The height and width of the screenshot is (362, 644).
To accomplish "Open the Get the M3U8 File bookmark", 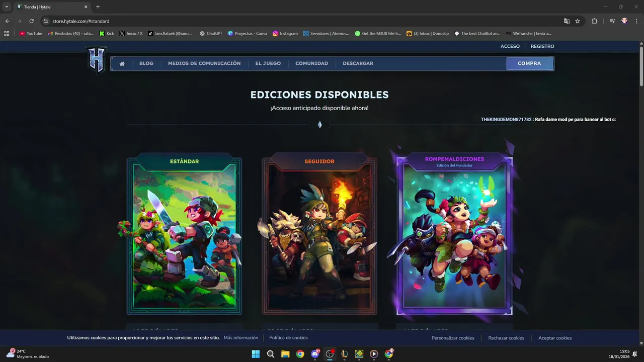I will [378, 34].
